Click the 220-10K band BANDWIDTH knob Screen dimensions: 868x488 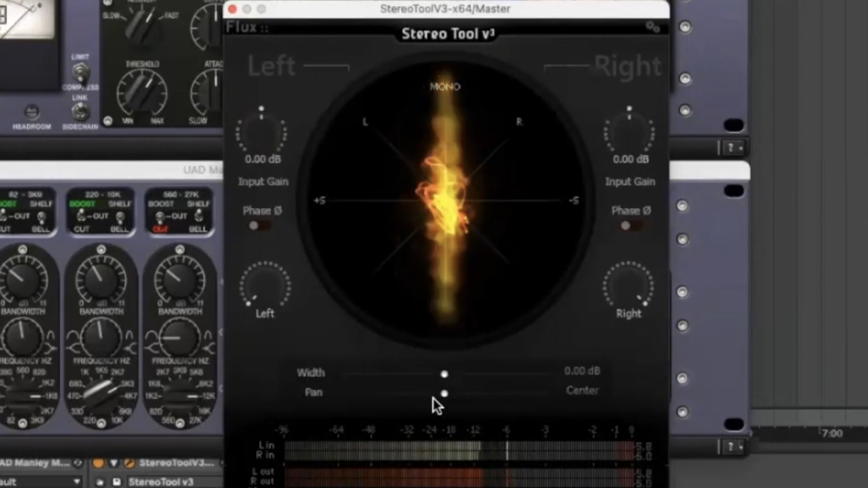tap(100, 338)
